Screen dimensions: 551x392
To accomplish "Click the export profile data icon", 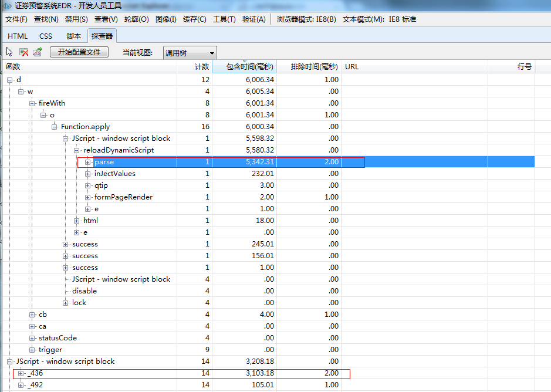I will 37,52.
